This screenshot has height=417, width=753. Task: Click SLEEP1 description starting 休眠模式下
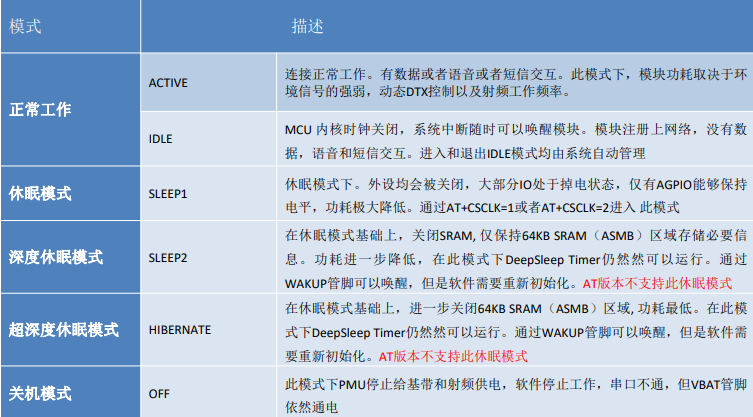pos(516,196)
